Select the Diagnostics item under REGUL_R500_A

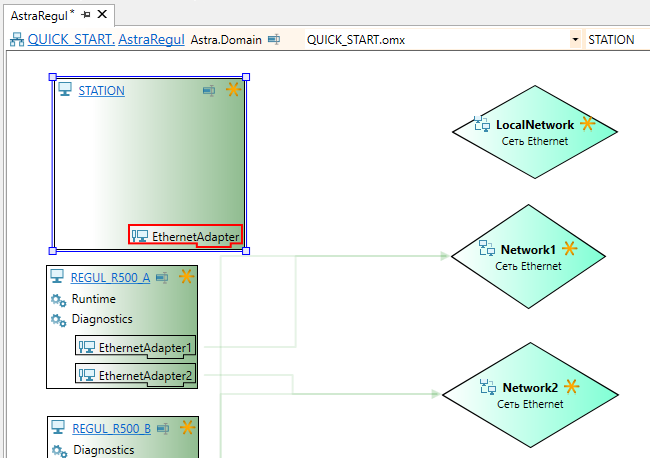click(x=101, y=319)
